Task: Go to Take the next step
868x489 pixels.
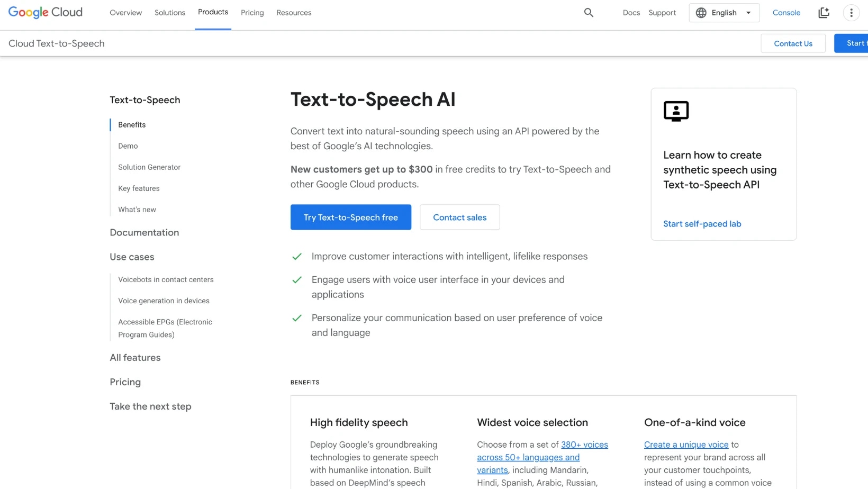Action: (150, 406)
